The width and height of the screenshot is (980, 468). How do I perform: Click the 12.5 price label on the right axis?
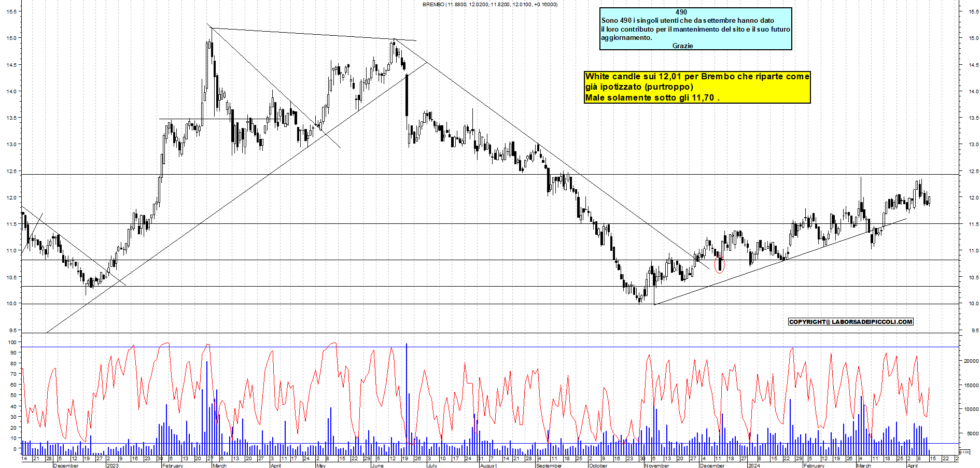[x=974, y=171]
